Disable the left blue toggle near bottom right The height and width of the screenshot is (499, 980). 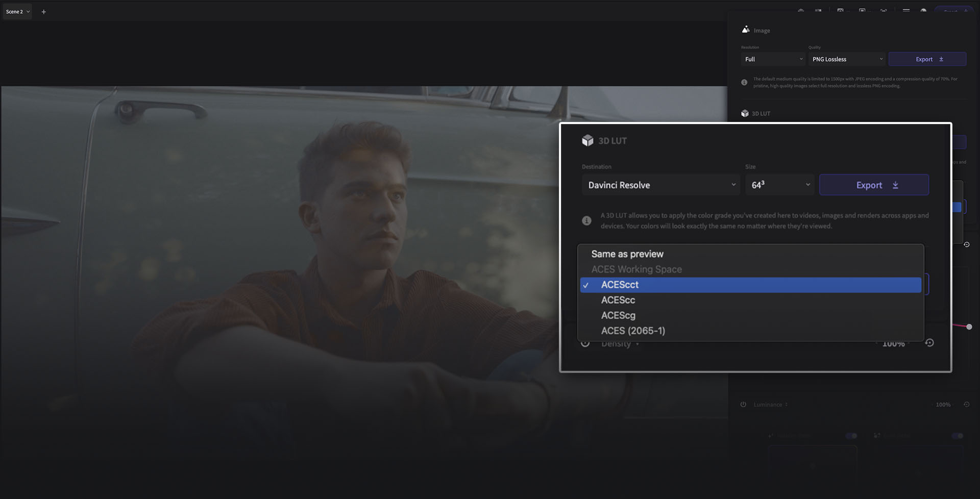(x=850, y=436)
